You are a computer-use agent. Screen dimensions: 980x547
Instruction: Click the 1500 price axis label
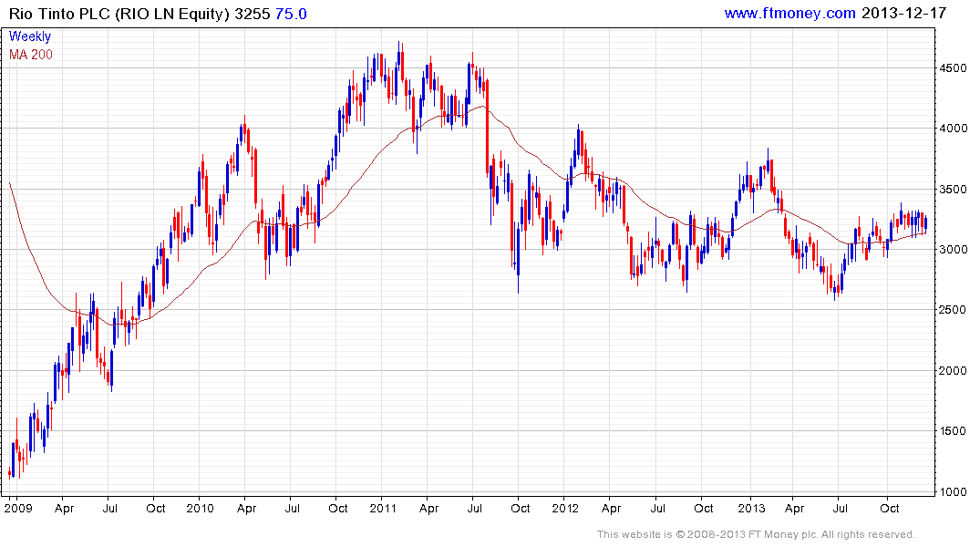pos(954,431)
